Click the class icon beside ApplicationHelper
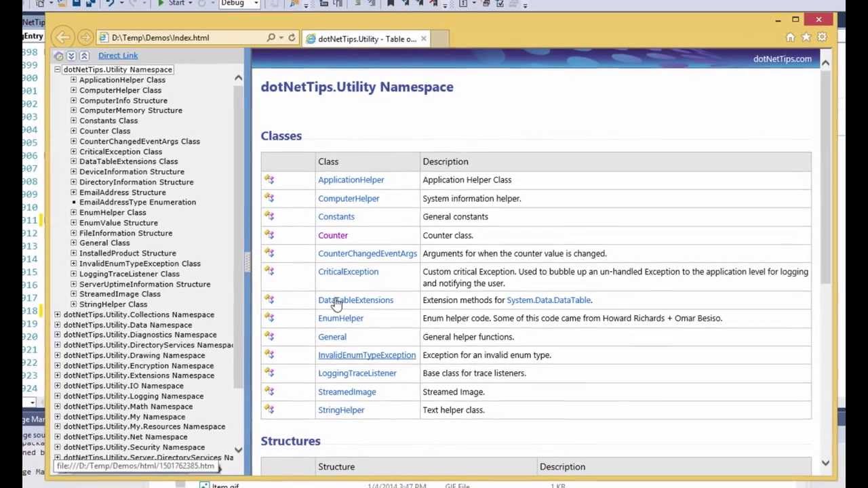Image resolution: width=868 pixels, height=488 pixels. [x=269, y=180]
